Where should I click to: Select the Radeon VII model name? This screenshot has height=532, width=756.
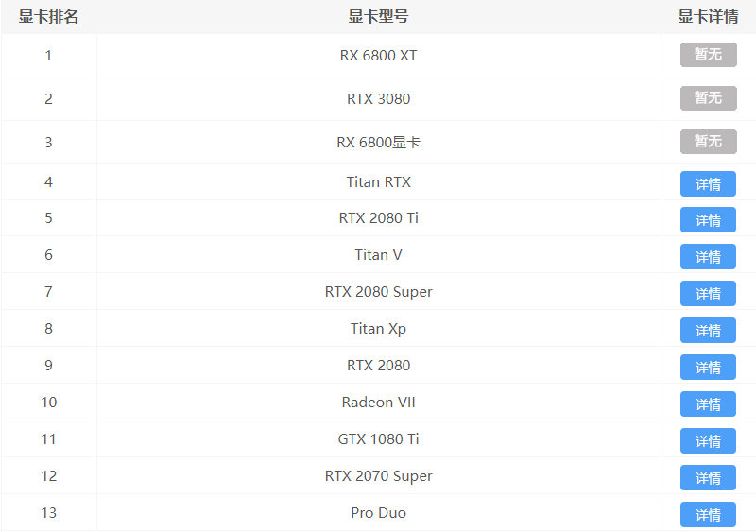(x=378, y=403)
